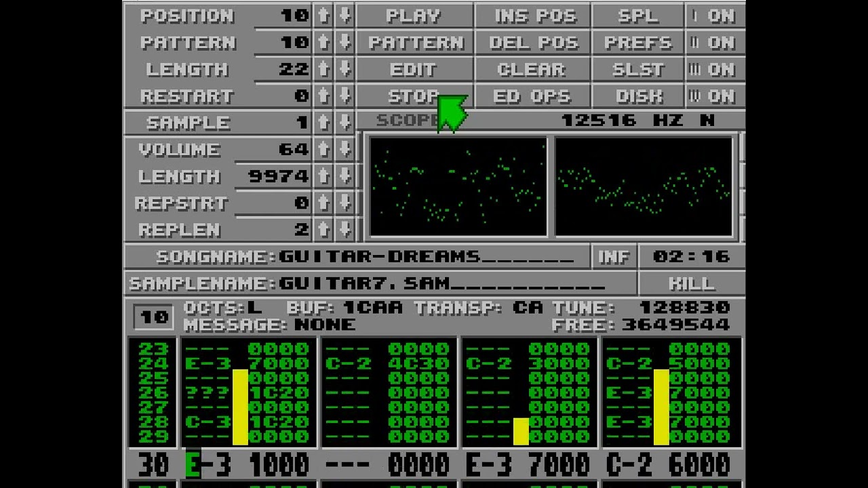Increase RESTART value with up arrow
Viewport: 868px width, 488px height.
pos(323,96)
